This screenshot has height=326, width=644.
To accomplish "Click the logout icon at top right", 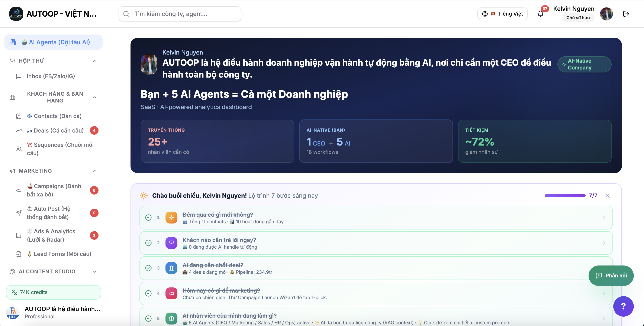I will click(626, 14).
